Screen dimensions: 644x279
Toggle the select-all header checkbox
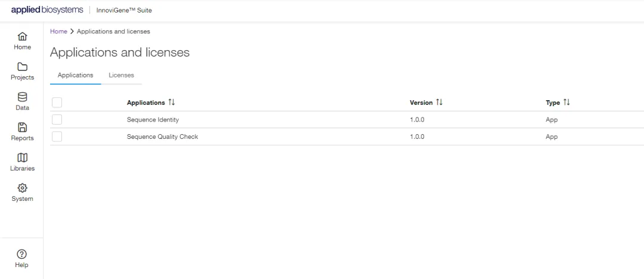coord(57,103)
